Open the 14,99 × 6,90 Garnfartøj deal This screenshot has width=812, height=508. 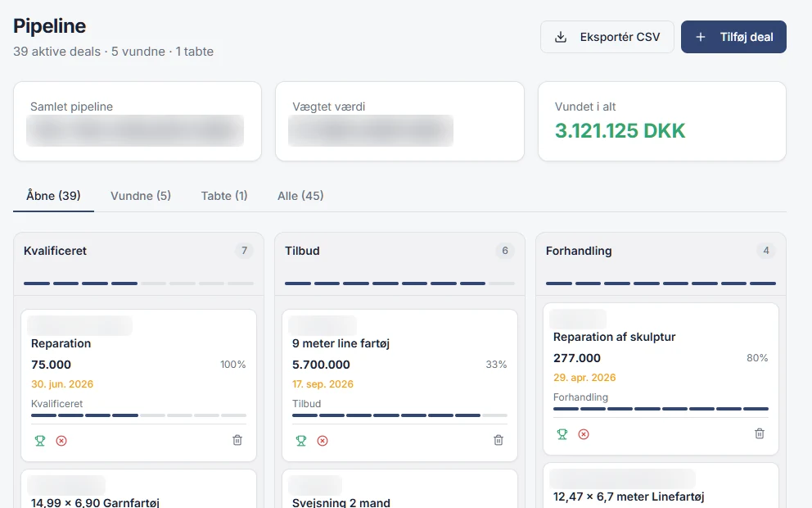pyautogui.click(x=95, y=502)
